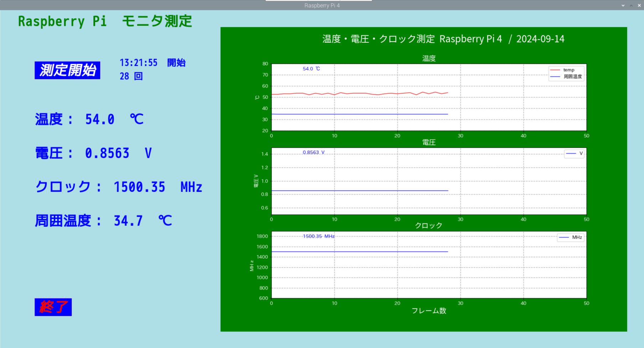Click the 測定開始 start measurement button
Viewport: 644px width, 348px height.
67,70
